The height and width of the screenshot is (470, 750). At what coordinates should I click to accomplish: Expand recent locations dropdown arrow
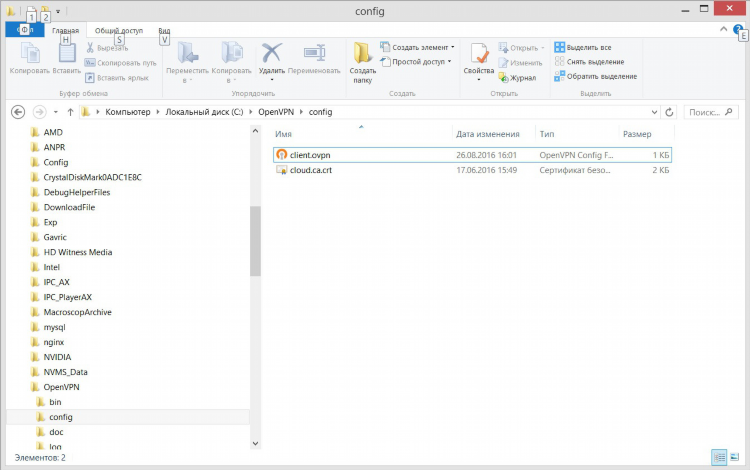56,112
